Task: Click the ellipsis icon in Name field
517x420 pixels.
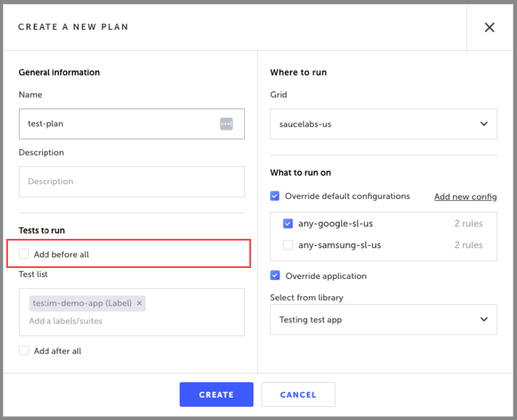Action: click(226, 124)
